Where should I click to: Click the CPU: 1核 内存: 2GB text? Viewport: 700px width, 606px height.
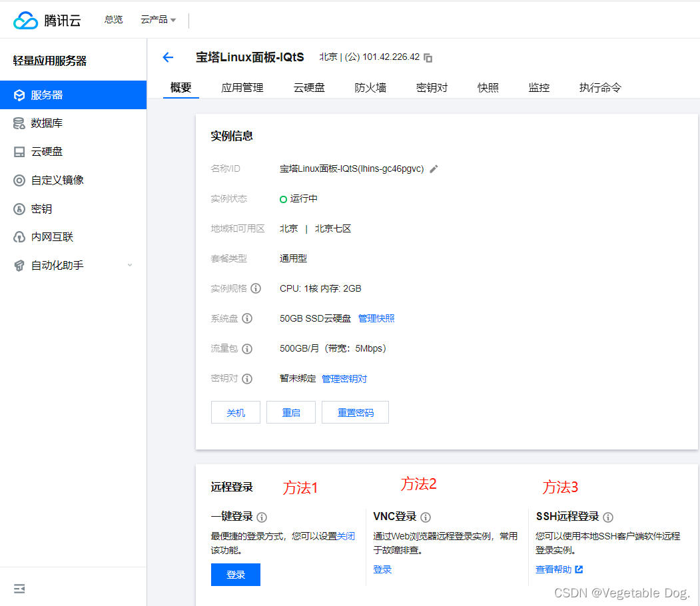pos(320,288)
